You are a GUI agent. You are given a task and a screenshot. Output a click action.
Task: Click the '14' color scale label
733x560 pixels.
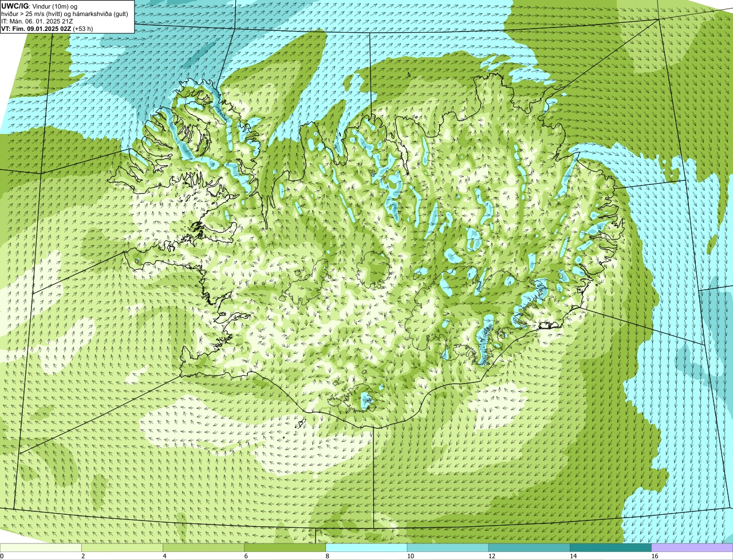pyautogui.click(x=573, y=556)
